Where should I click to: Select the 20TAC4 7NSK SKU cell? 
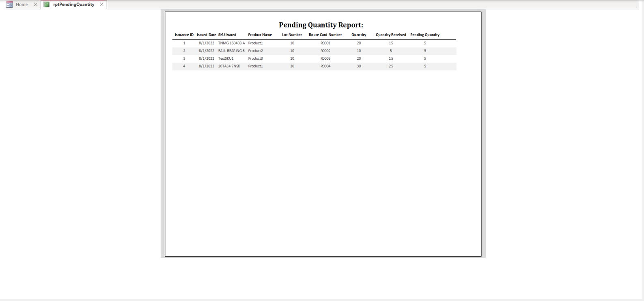(229, 66)
